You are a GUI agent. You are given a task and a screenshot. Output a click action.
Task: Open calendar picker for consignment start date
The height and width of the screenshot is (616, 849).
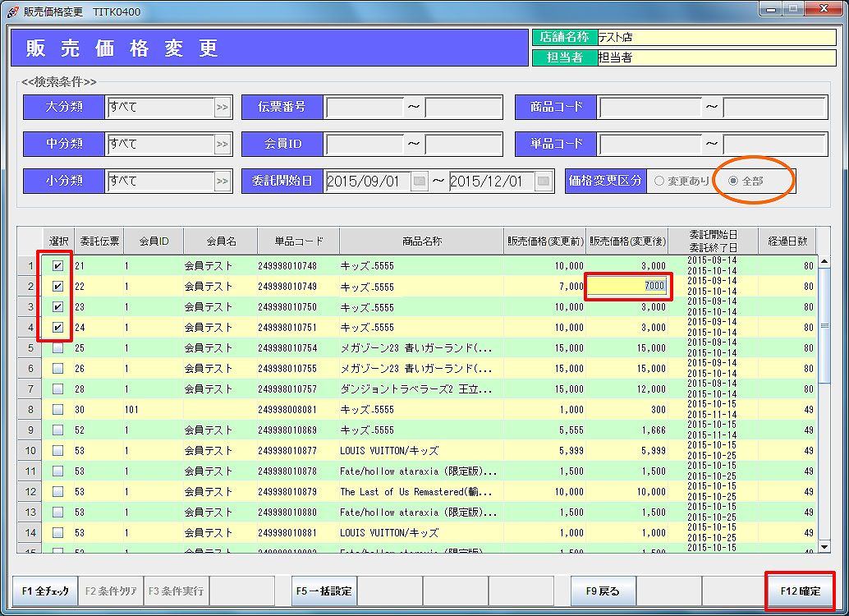pyautogui.click(x=420, y=182)
